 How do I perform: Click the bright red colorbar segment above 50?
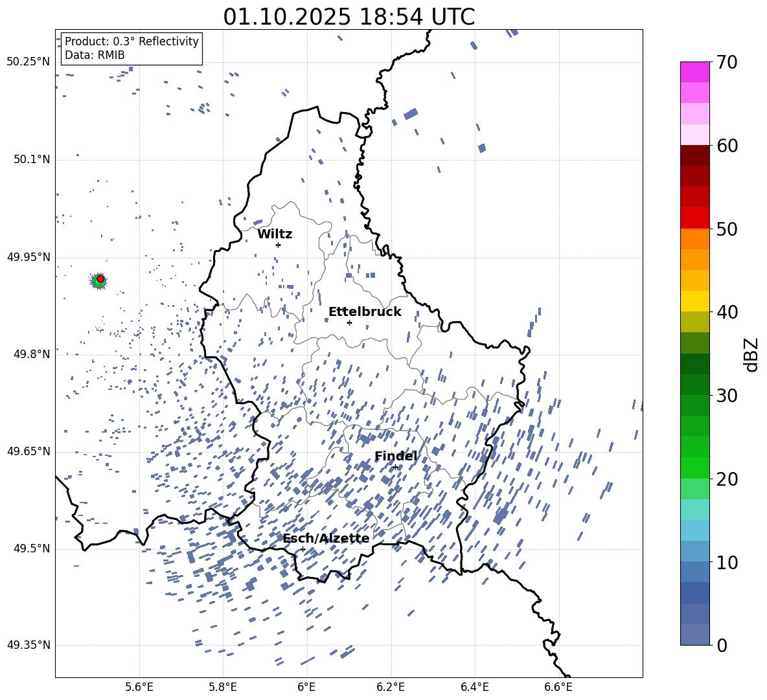[x=694, y=218]
